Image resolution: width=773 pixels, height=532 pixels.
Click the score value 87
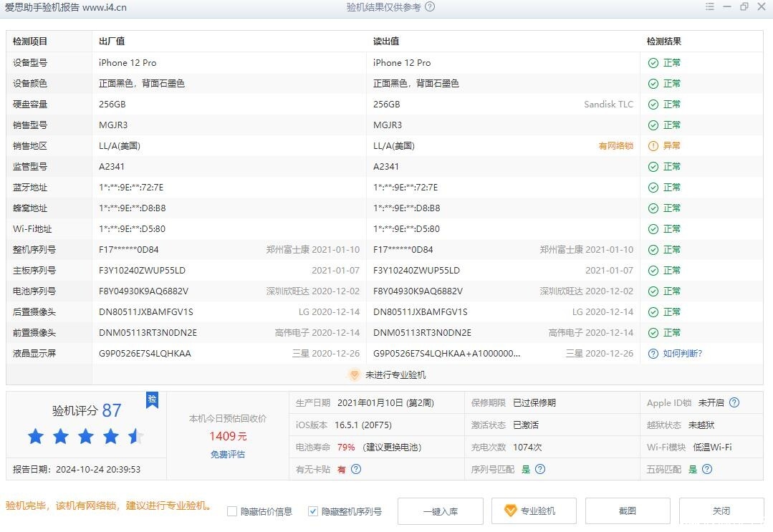(112, 410)
